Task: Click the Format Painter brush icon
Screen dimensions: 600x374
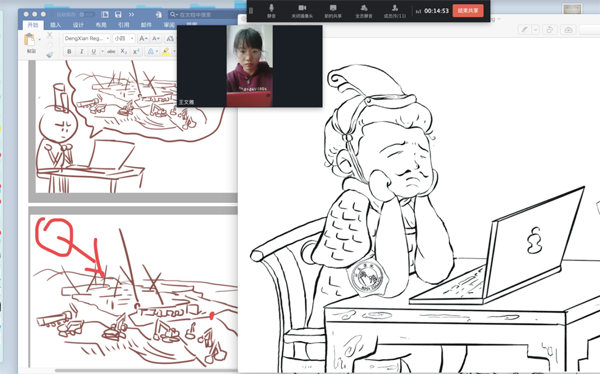Action: (50, 55)
